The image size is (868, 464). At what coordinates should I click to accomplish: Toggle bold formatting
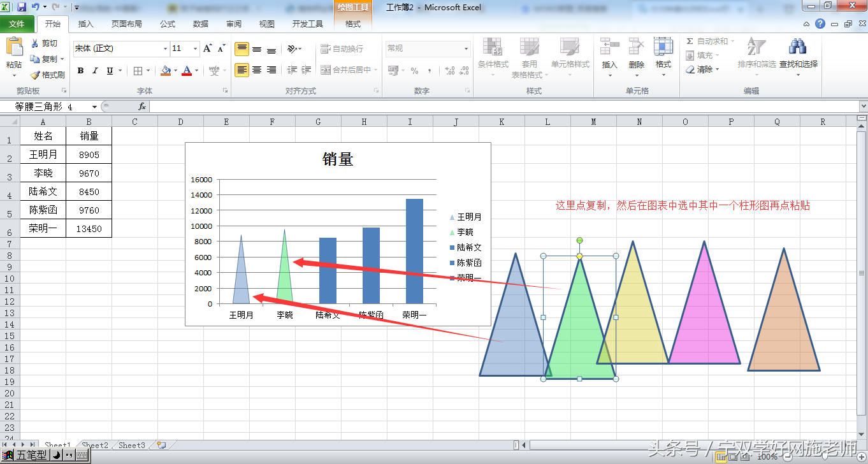80,71
